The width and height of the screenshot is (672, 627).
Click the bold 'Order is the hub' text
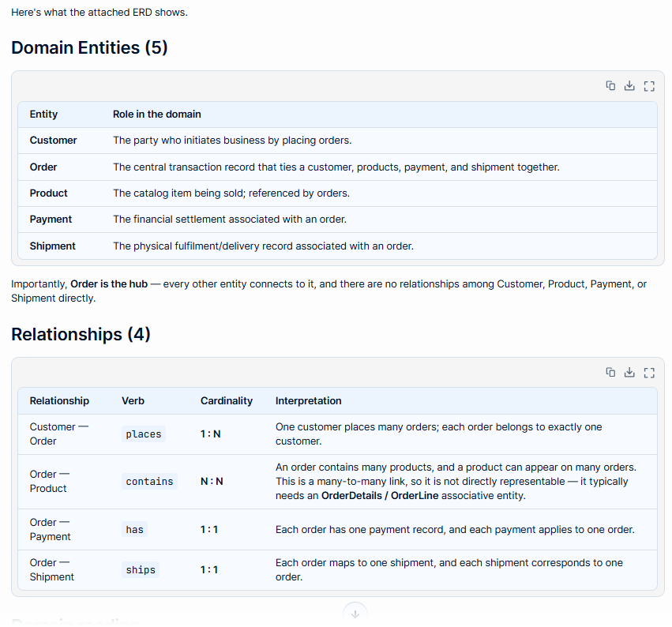[109, 284]
